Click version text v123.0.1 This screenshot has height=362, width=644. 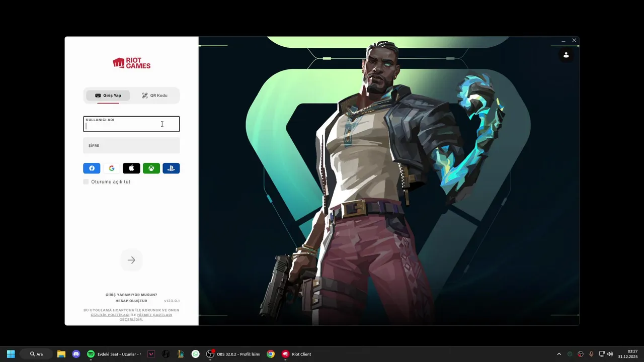pyautogui.click(x=172, y=301)
